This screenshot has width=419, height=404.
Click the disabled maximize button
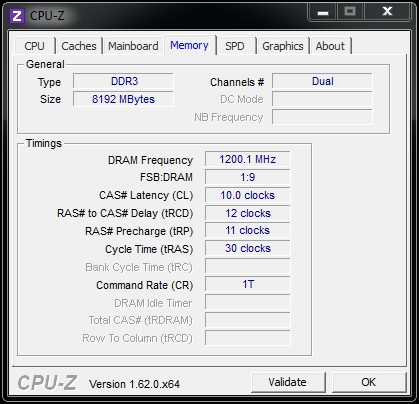point(350,12)
